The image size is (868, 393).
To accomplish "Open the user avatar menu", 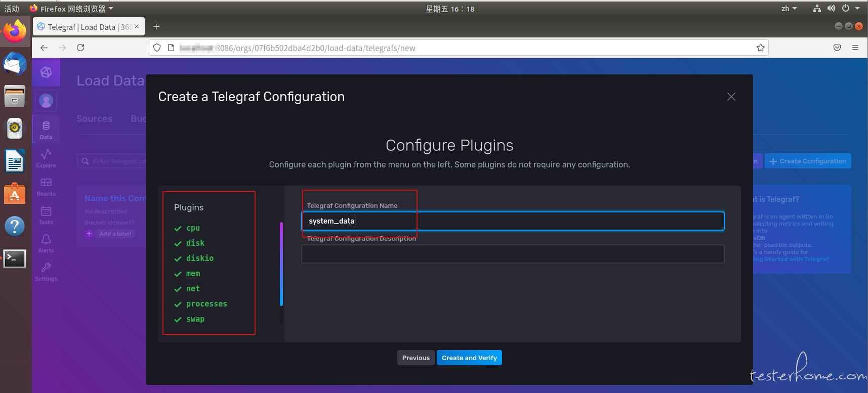I will coord(46,101).
